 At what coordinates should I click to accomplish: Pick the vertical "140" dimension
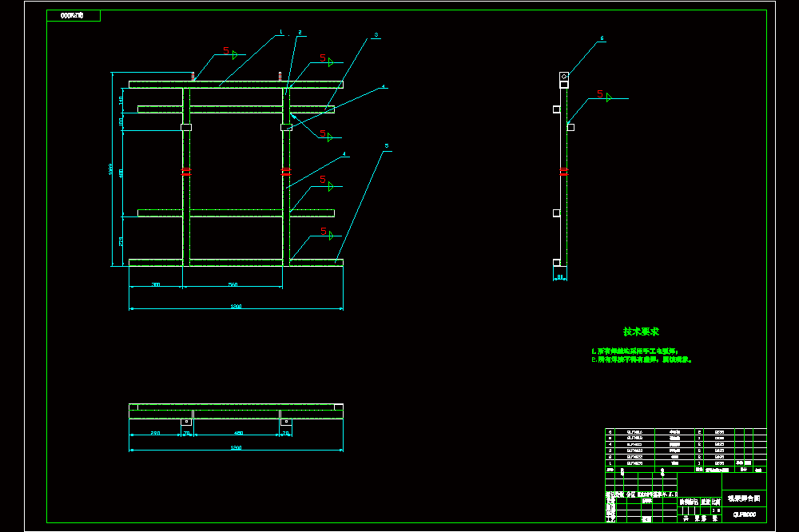[x=121, y=101]
